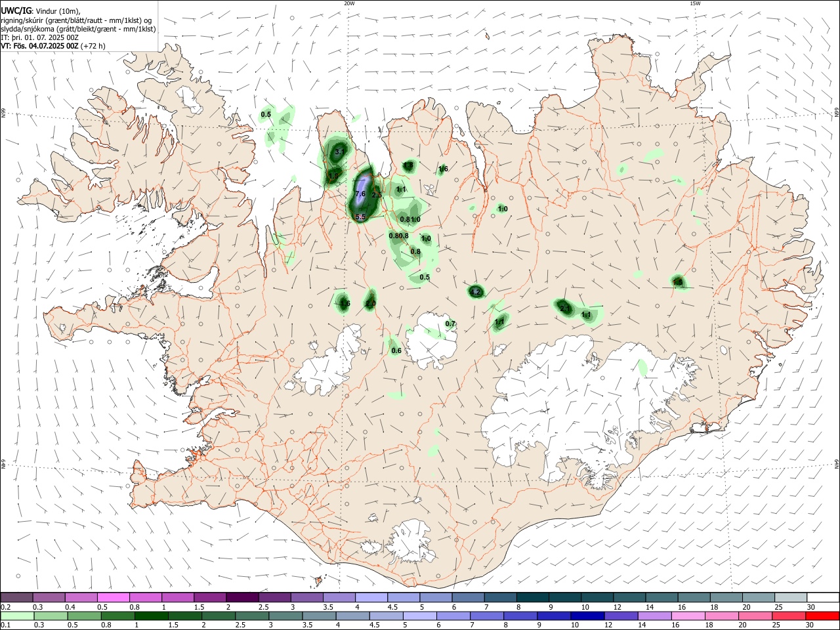840x630 pixels.
Task: Click the 20W longitude label
Action: point(349,3)
